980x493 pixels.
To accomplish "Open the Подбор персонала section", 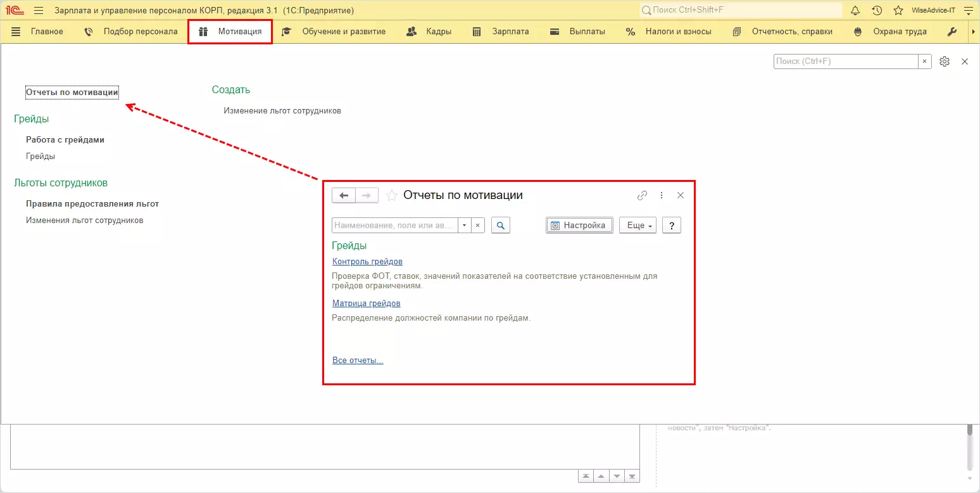I will pos(141,32).
